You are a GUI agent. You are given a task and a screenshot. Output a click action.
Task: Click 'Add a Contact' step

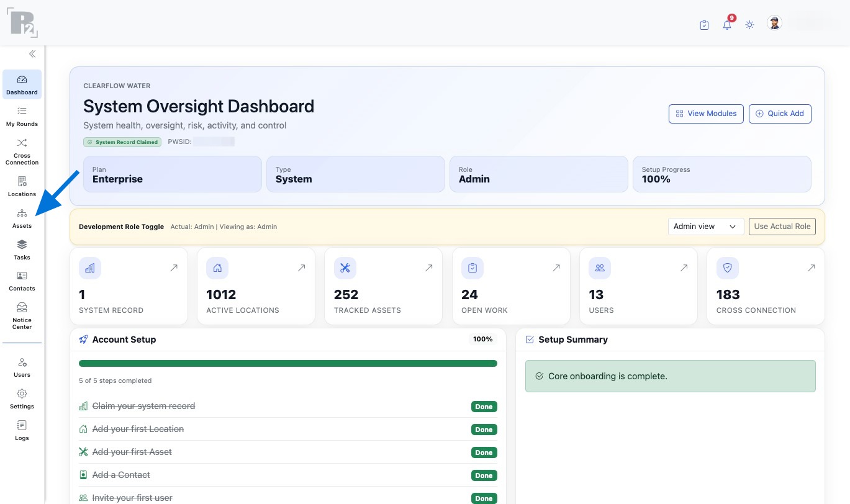tap(121, 475)
